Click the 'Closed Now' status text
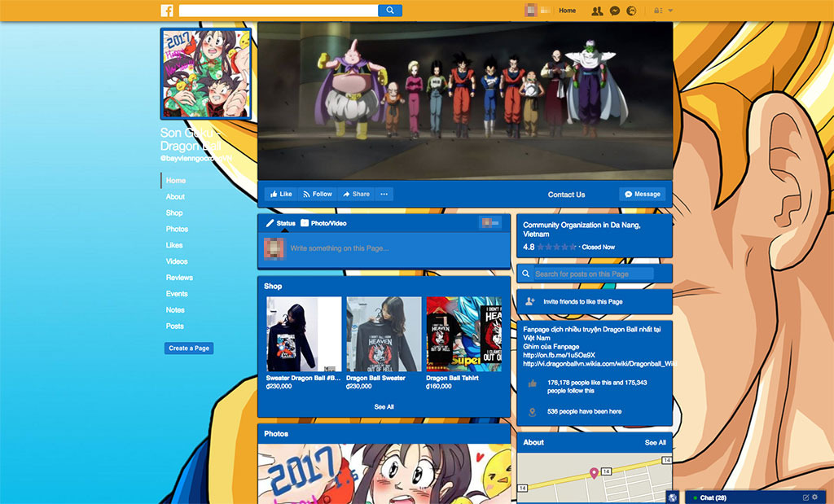 click(x=599, y=248)
